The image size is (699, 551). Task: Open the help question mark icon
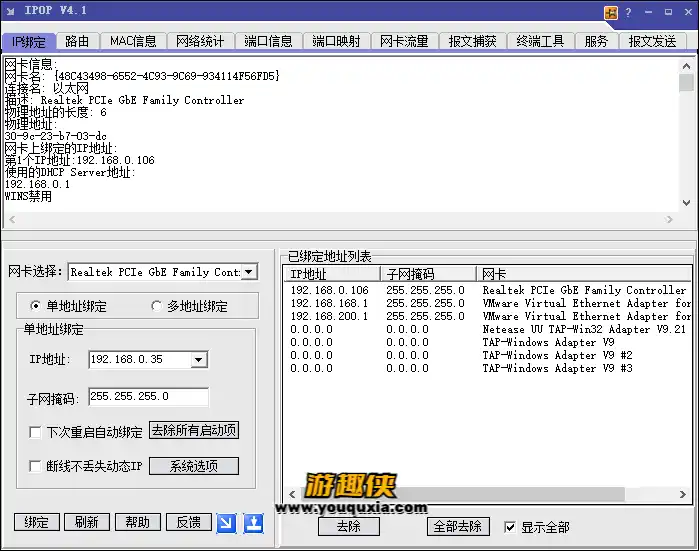click(x=628, y=12)
